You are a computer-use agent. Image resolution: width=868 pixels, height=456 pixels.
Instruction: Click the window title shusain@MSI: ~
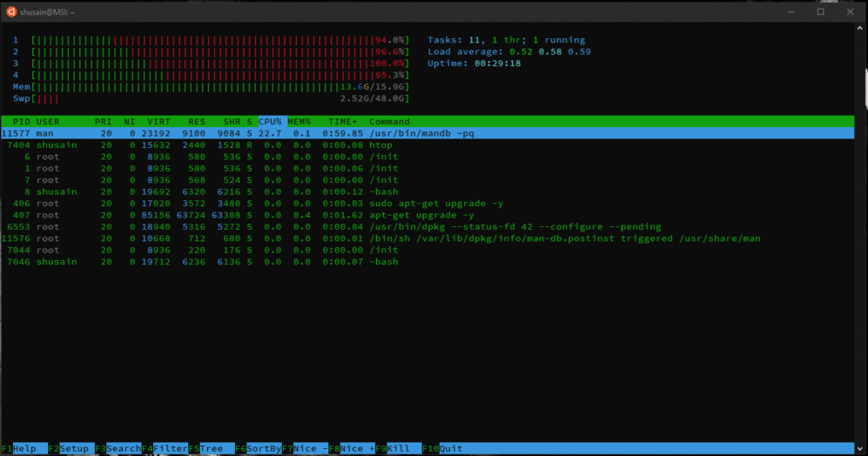coord(48,12)
